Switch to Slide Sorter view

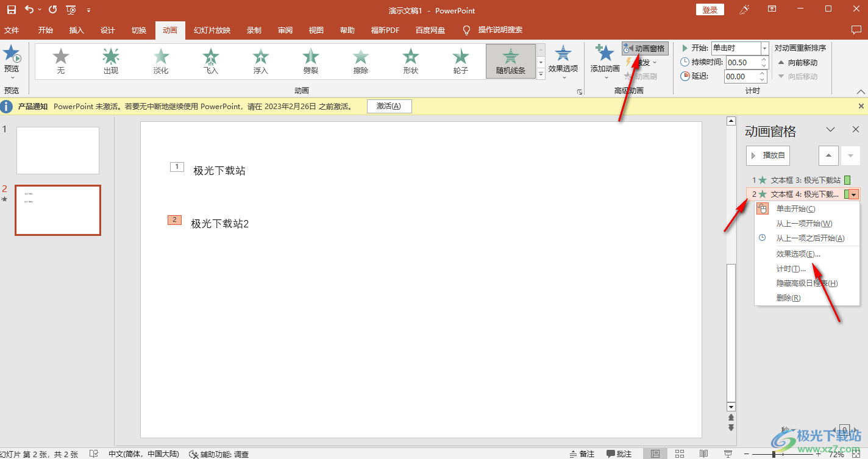point(680,454)
